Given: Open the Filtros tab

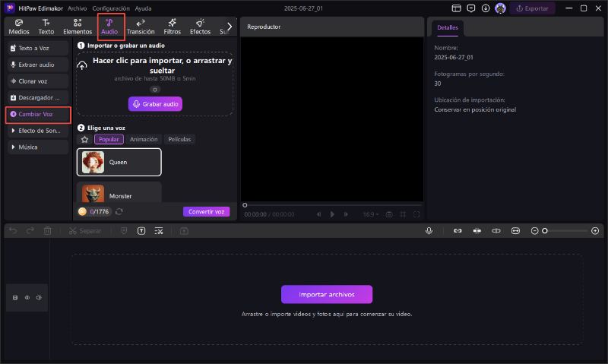Looking at the screenshot, I should pos(173,27).
